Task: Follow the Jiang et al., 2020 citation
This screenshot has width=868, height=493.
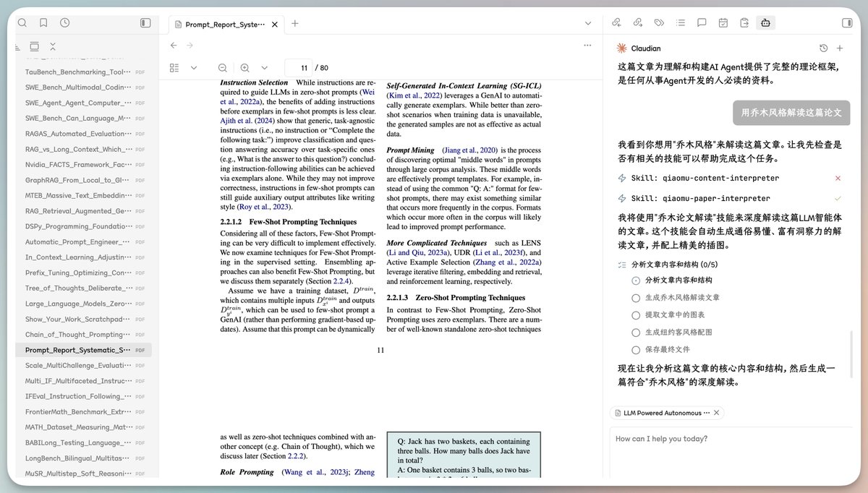Action: (469, 150)
